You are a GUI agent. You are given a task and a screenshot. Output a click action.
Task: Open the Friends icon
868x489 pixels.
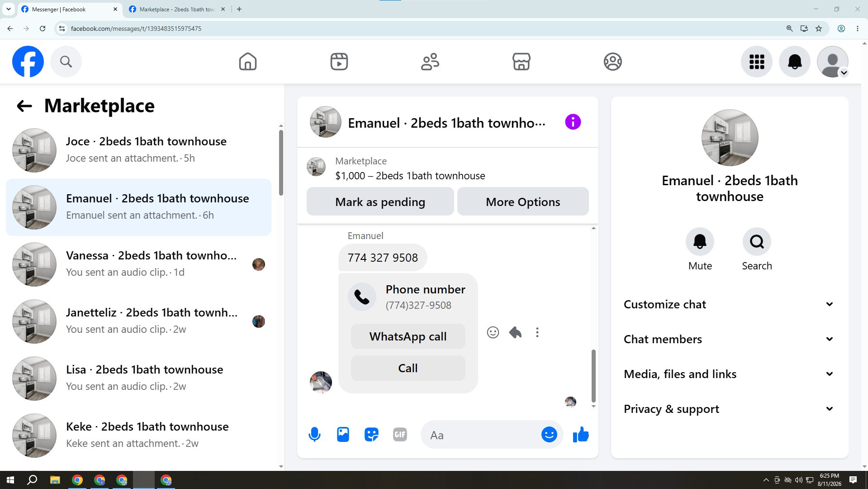point(430,62)
